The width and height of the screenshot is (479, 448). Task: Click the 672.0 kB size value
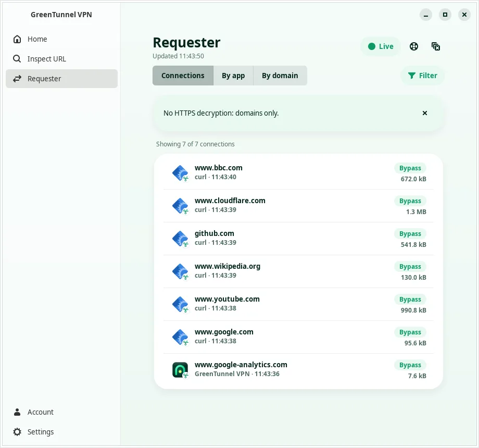[x=413, y=179]
